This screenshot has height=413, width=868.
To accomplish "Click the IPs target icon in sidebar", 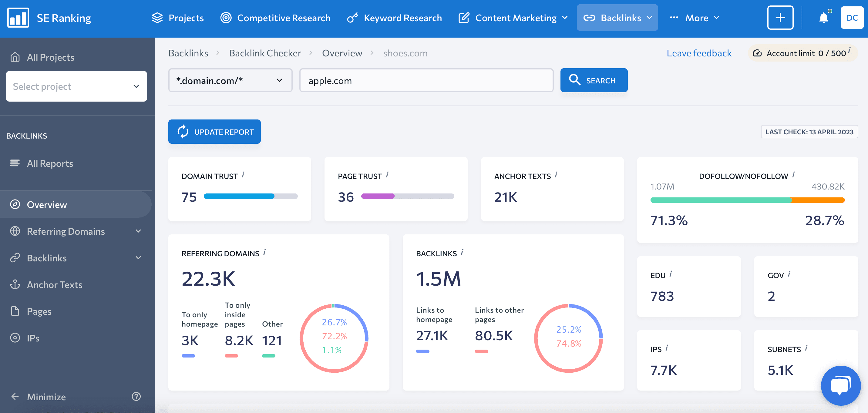I will click(15, 337).
